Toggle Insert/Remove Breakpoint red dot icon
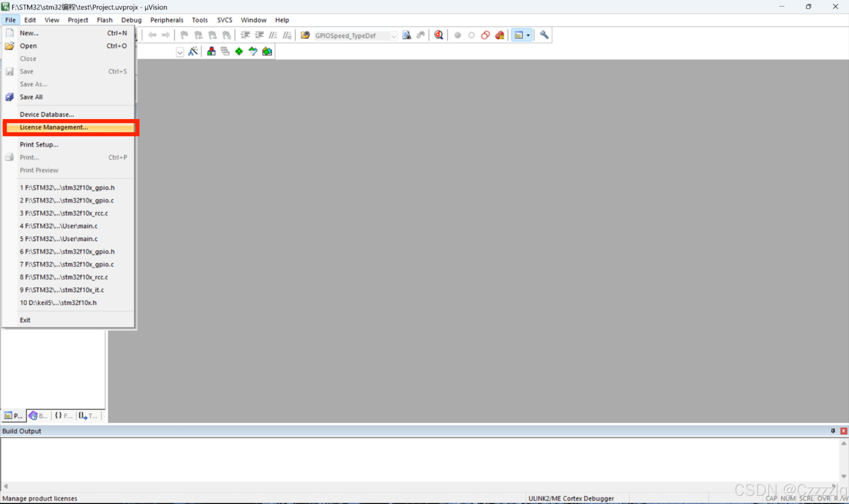 pyautogui.click(x=458, y=35)
